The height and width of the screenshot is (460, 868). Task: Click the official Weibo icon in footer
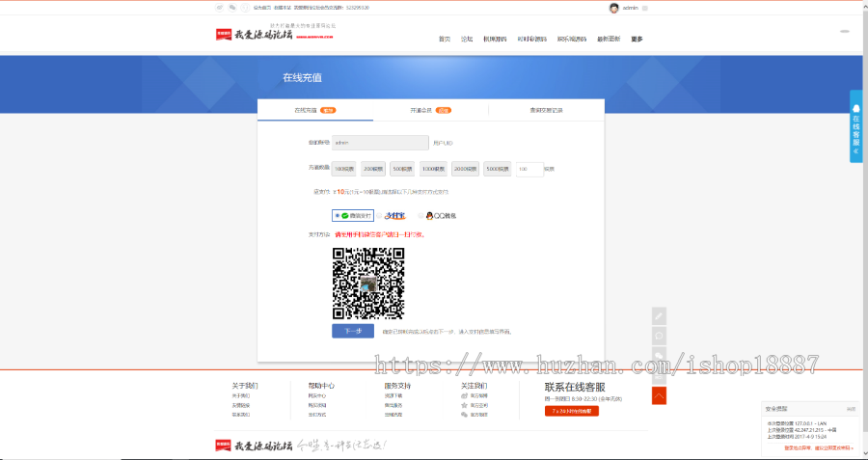pos(464,395)
